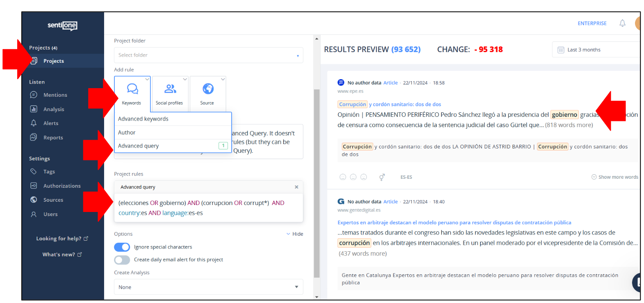Select Author from the rule menu
Viewport: 644px width, 303px height.
(173, 132)
